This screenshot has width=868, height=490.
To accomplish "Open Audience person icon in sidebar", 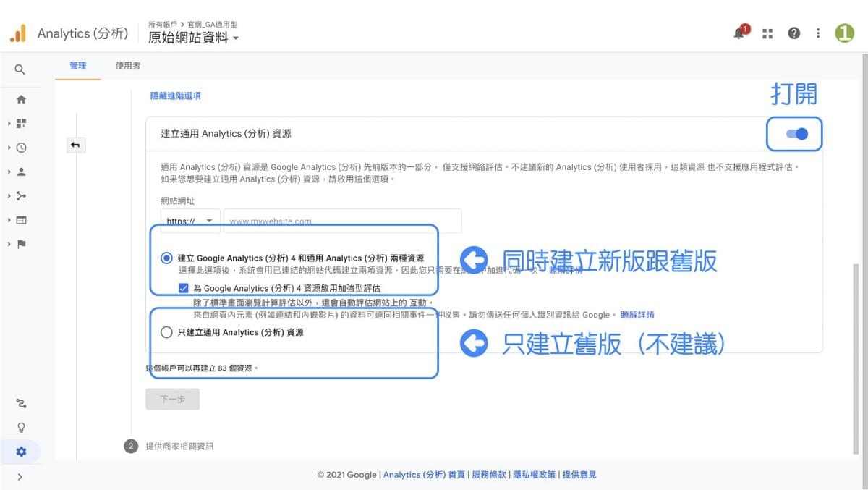I will tap(21, 172).
